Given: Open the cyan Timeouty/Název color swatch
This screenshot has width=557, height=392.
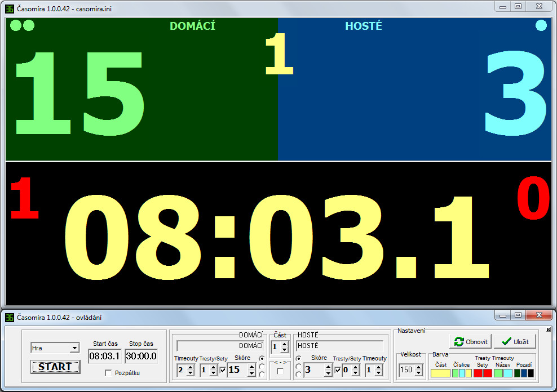Looking at the screenshot, I should (x=507, y=373).
